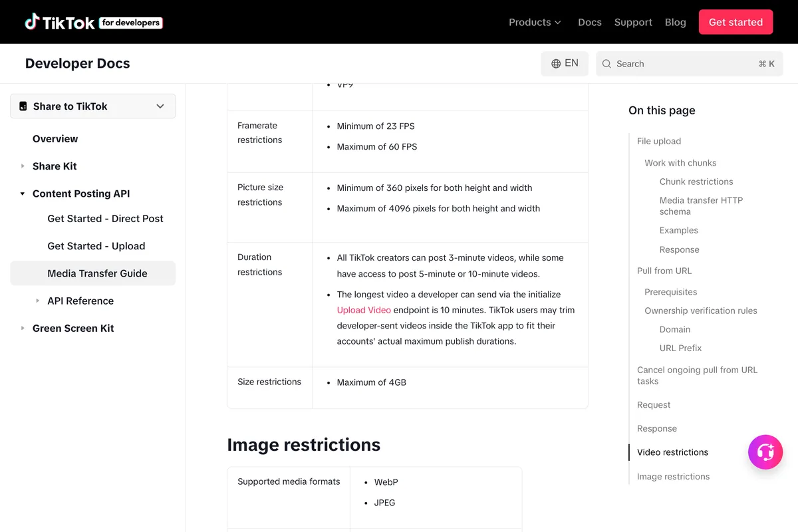798x532 pixels.
Task: Click the Maximum of 4GB text
Action: (372, 382)
